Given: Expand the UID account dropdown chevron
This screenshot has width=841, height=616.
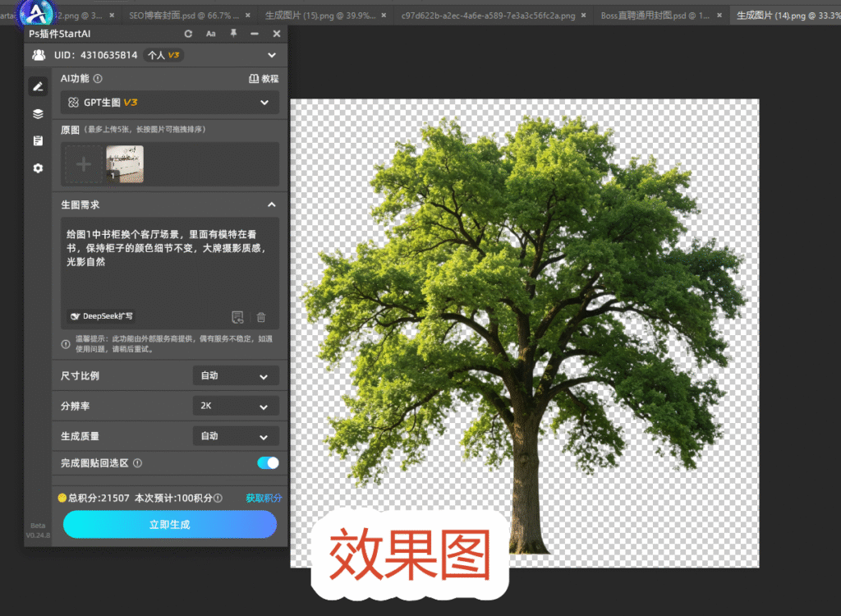Looking at the screenshot, I should [272, 55].
